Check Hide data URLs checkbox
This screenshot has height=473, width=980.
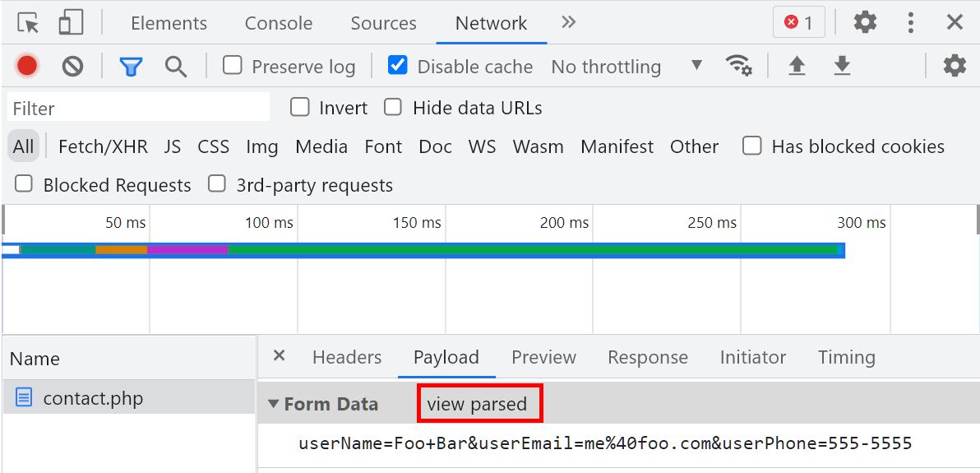point(392,108)
